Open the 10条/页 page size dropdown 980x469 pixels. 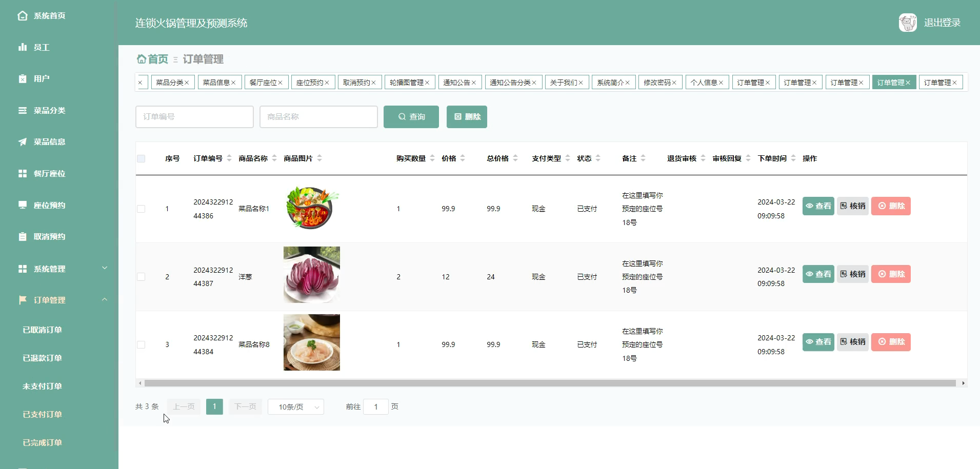click(296, 406)
